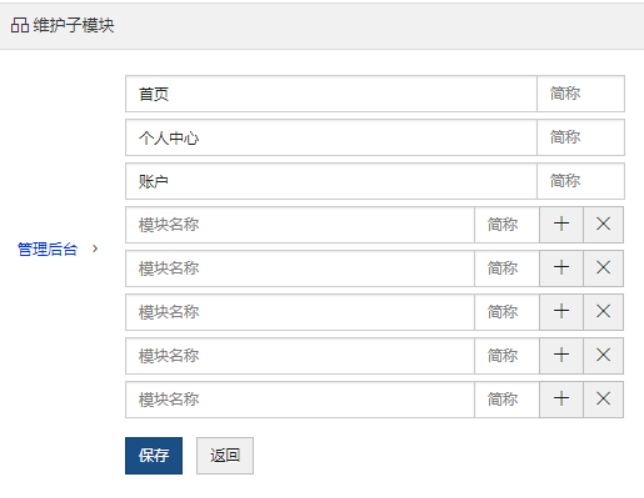Edit the 个人中心 module name field
Viewport: 644px width, 498px height.
pos(331,138)
